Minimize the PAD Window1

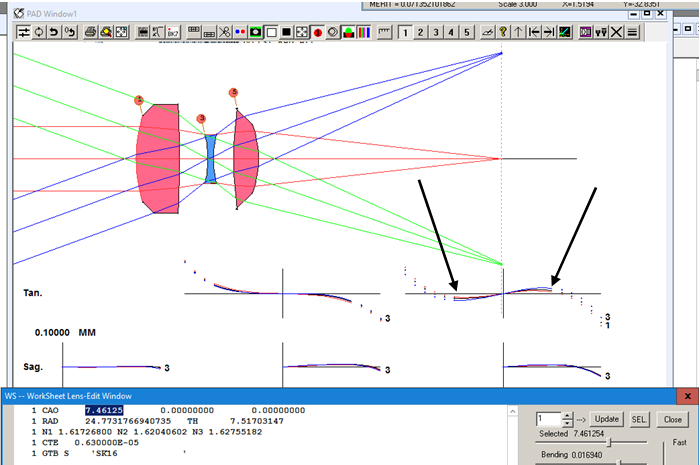(x=633, y=14)
